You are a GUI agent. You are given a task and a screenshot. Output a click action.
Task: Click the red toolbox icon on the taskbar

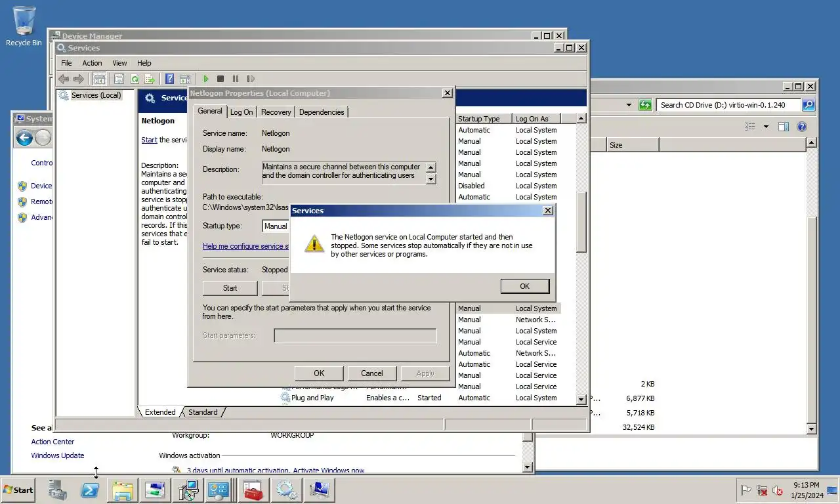click(x=253, y=490)
